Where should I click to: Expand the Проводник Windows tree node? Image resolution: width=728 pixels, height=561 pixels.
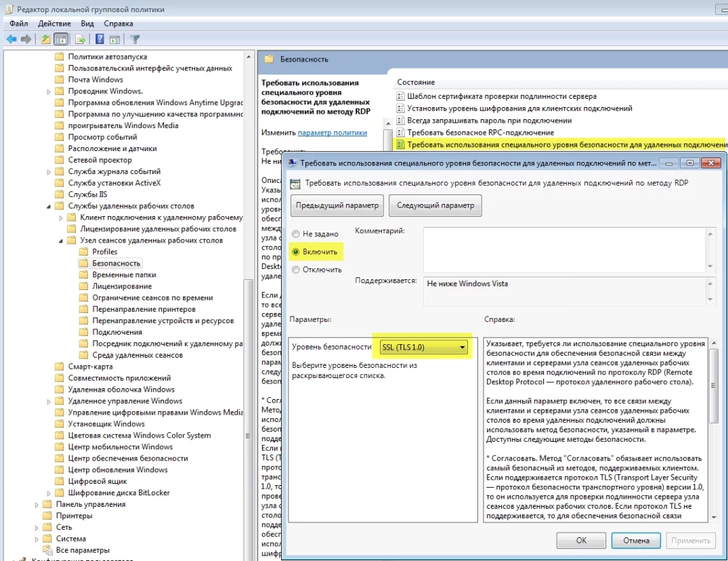point(49,91)
